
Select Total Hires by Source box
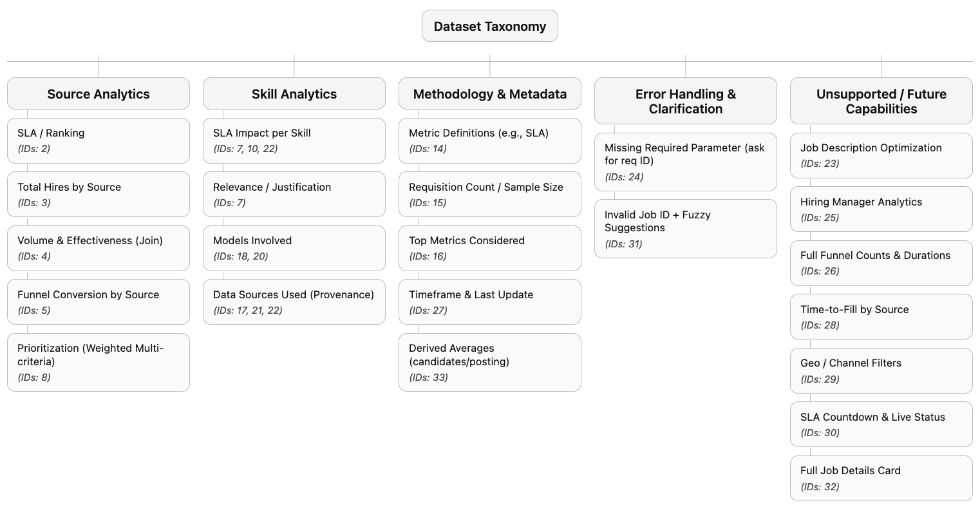(99, 194)
